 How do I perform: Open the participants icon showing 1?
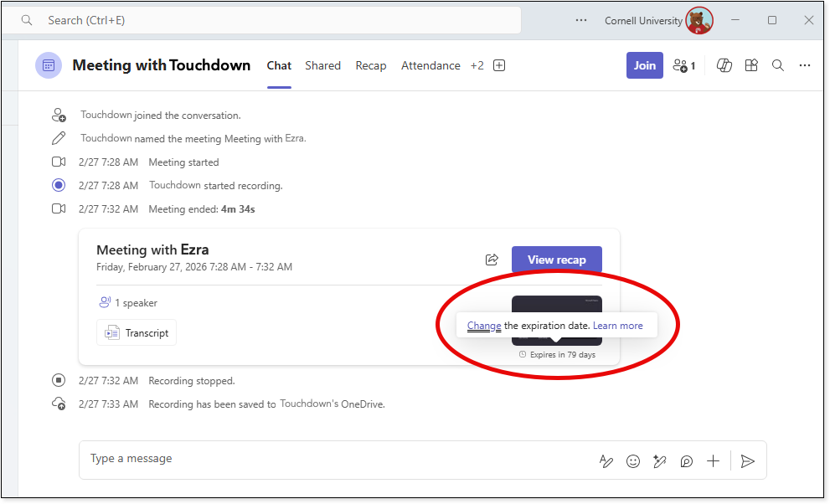[684, 65]
